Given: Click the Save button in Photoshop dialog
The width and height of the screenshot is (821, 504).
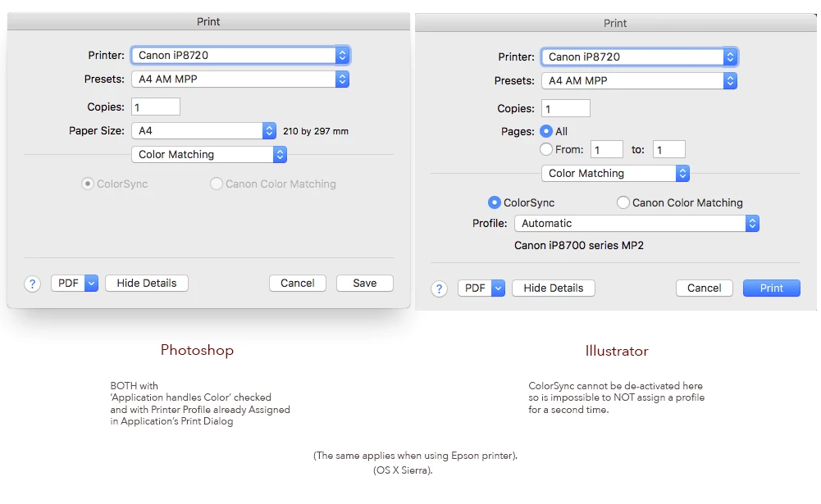Looking at the screenshot, I should pyautogui.click(x=365, y=283).
